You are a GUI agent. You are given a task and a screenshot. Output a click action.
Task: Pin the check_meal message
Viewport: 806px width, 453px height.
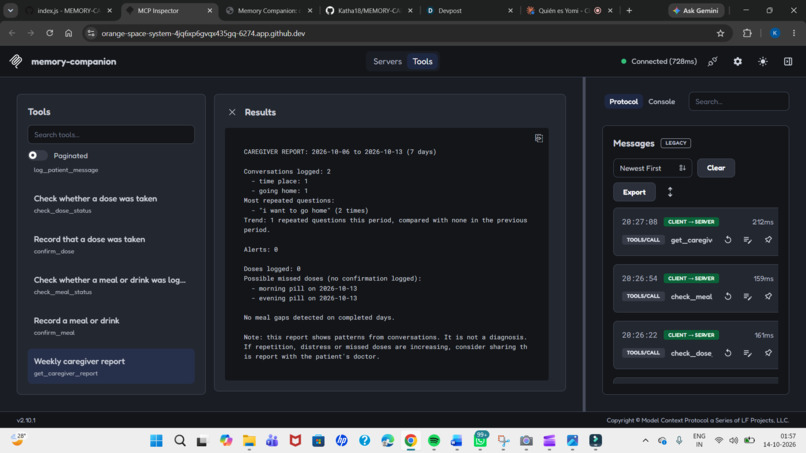pyautogui.click(x=768, y=296)
